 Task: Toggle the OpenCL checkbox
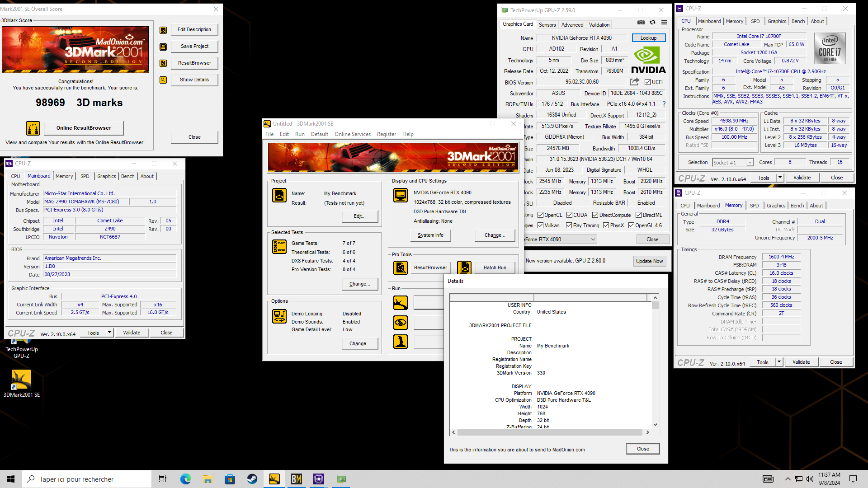click(x=540, y=215)
